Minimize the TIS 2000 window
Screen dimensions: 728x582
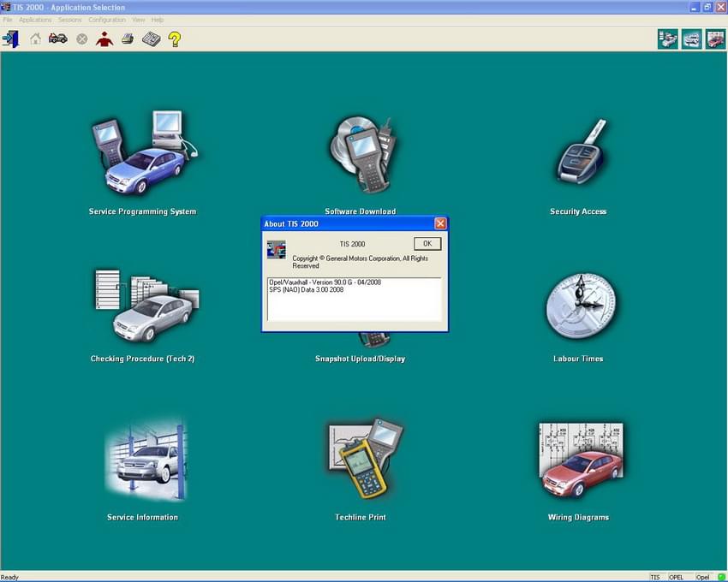pos(694,7)
